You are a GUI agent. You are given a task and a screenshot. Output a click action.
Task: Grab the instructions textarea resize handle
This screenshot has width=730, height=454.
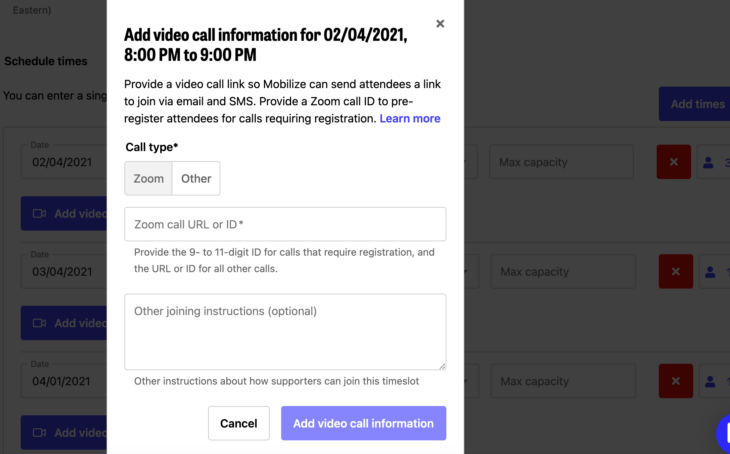tap(442, 366)
